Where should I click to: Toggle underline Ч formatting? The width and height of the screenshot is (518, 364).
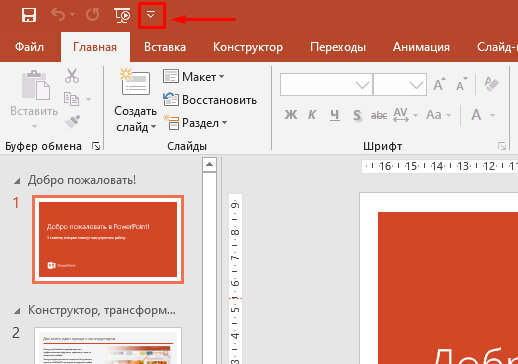click(335, 115)
